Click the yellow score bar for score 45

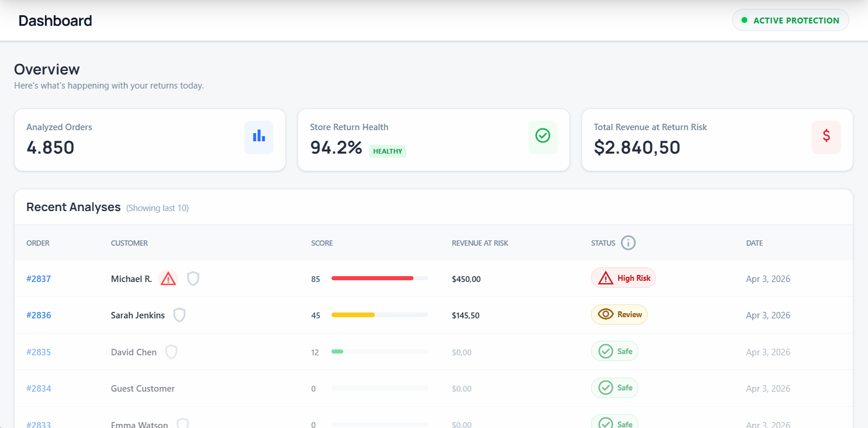click(x=353, y=315)
